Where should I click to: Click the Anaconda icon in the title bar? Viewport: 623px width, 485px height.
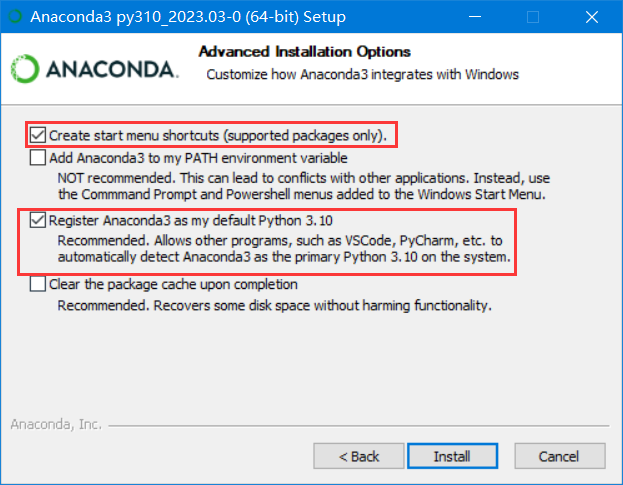click(x=15, y=16)
